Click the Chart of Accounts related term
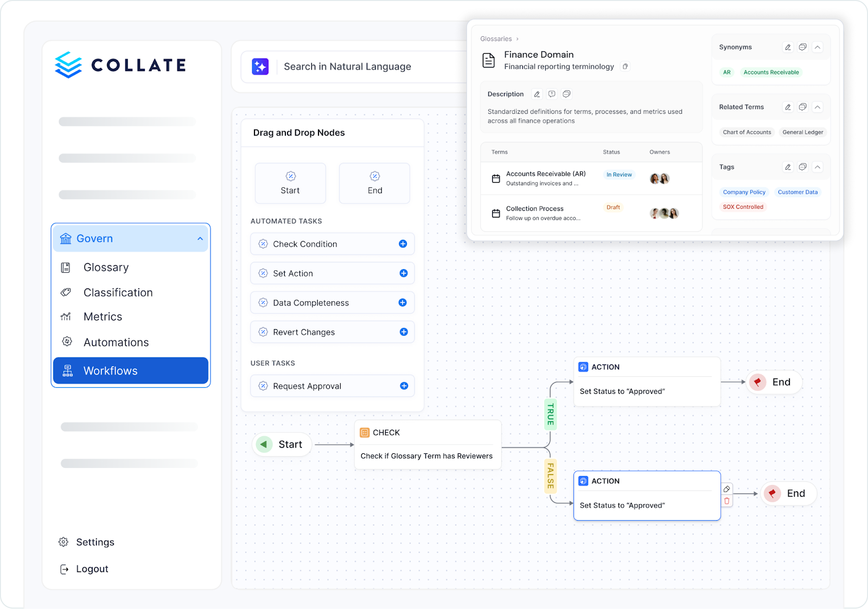 747,132
